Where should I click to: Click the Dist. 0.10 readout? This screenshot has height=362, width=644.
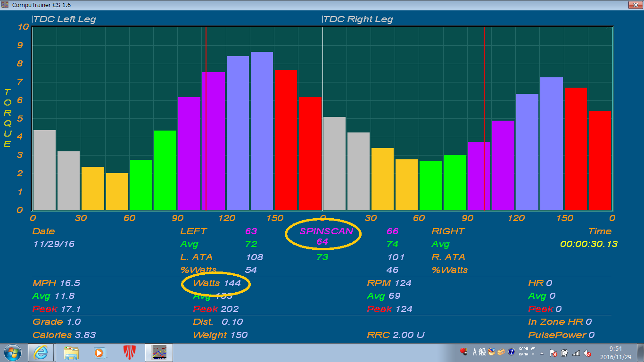218,322
